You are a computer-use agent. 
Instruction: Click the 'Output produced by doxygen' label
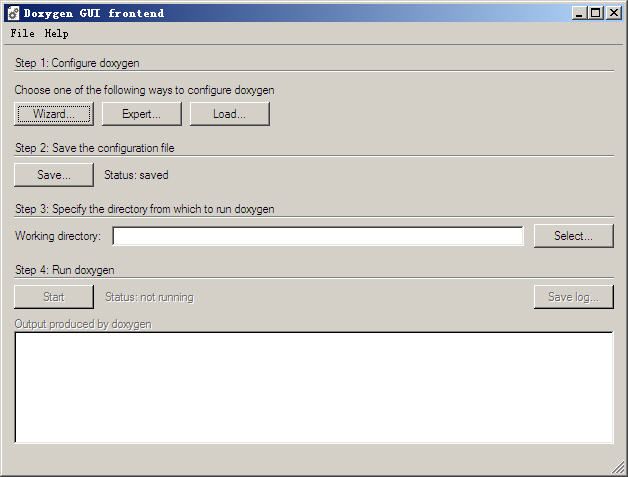[x=83, y=324]
